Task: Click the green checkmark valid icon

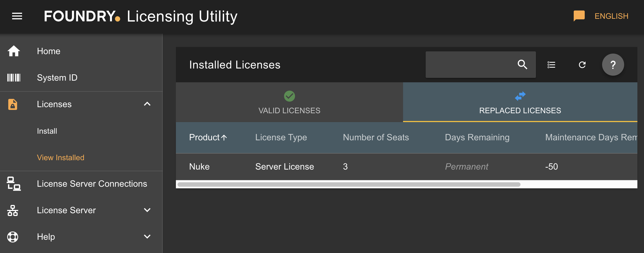Action: click(x=289, y=96)
